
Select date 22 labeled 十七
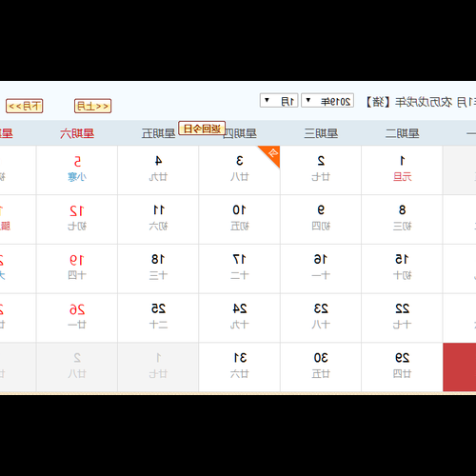click(x=402, y=318)
